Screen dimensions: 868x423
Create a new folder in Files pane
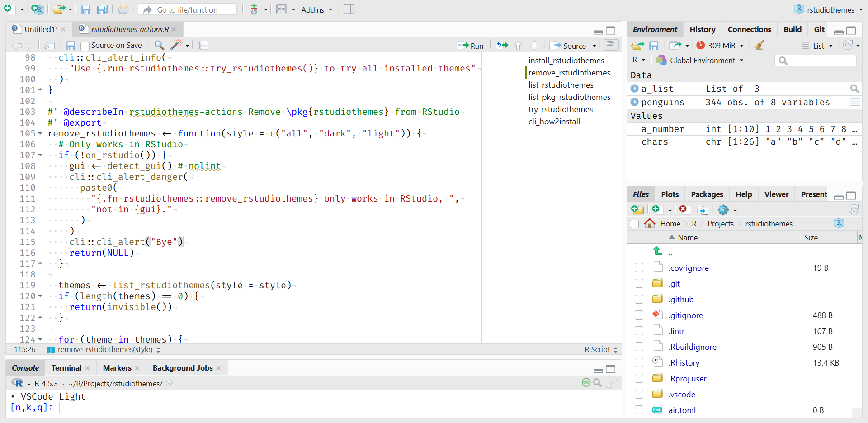pos(637,209)
